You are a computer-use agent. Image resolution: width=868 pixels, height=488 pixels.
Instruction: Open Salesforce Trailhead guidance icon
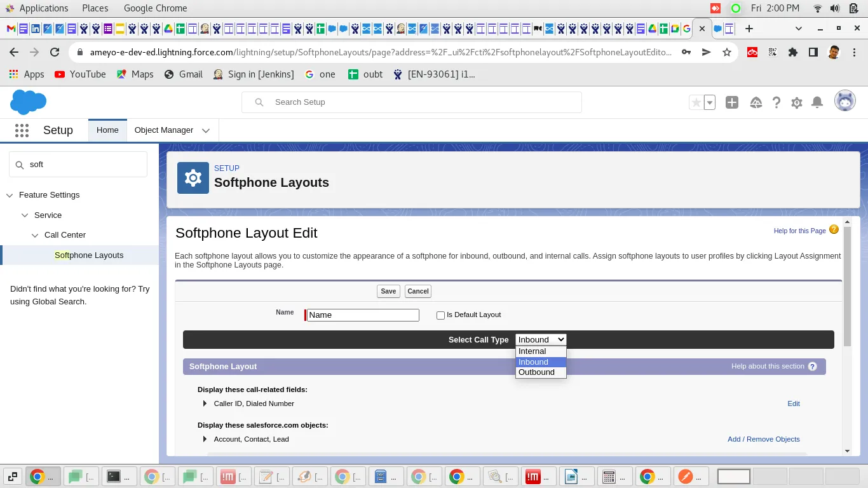756,102
